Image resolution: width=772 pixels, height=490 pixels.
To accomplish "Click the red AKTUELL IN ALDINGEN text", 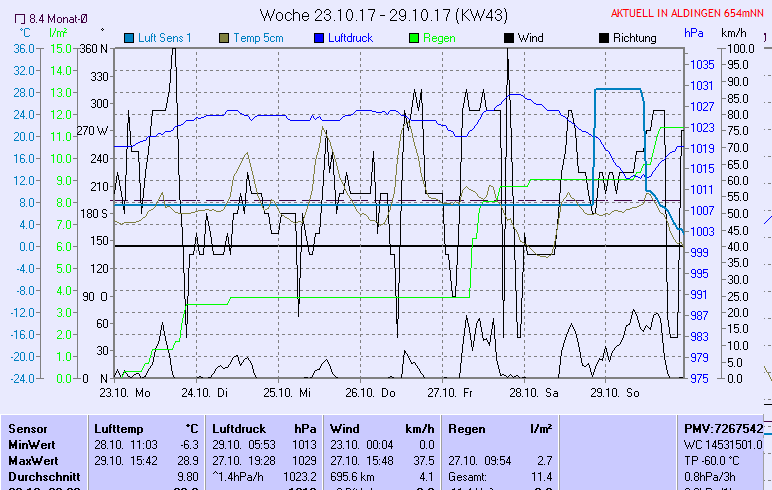I will pos(689,14).
